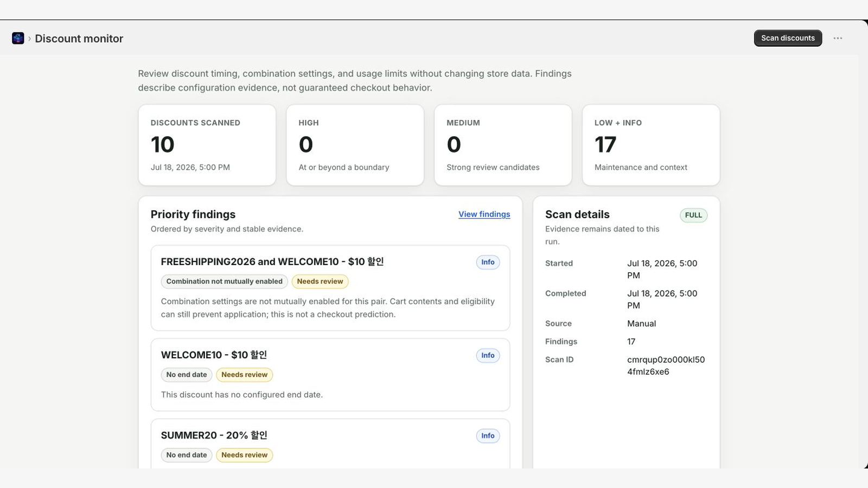Open the WELCOME10 - $10 finding title

tap(214, 355)
